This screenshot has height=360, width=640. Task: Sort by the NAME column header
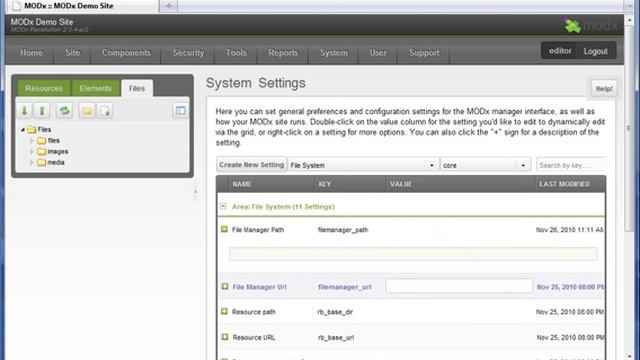click(x=272, y=184)
